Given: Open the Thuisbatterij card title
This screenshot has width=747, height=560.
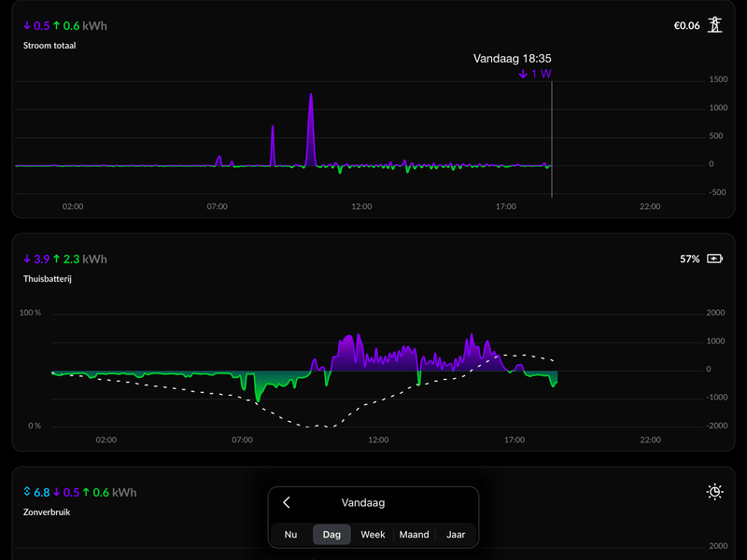Looking at the screenshot, I should click(x=48, y=279).
